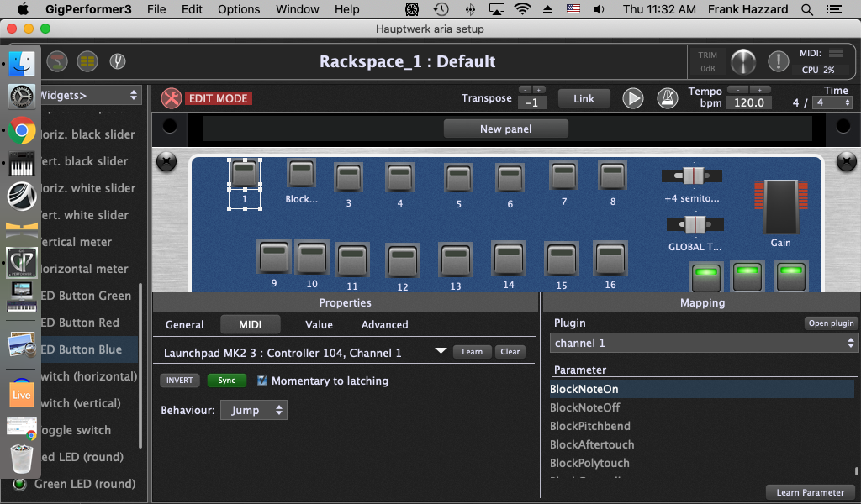Screen dimensions: 861x504
Task: Click the Gain vertical fader widget
Action: [x=781, y=207]
